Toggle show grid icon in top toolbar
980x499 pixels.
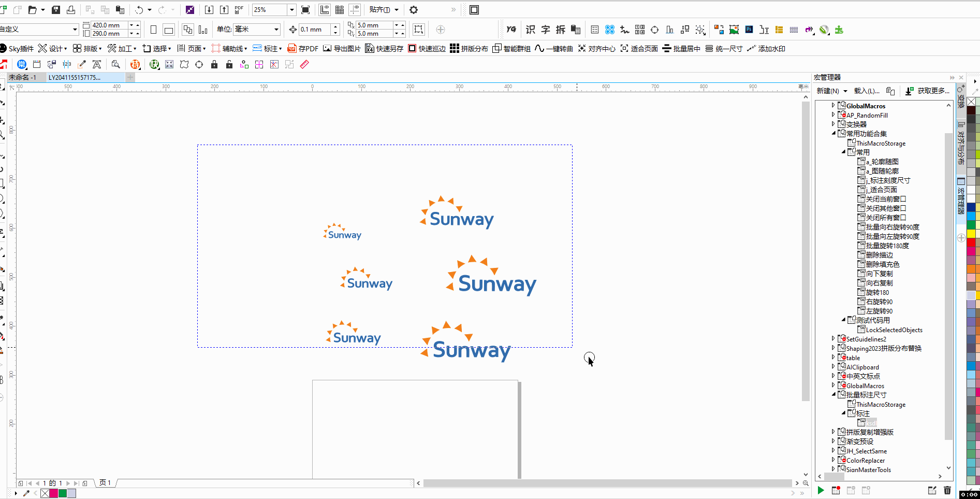tap(340, 10)
